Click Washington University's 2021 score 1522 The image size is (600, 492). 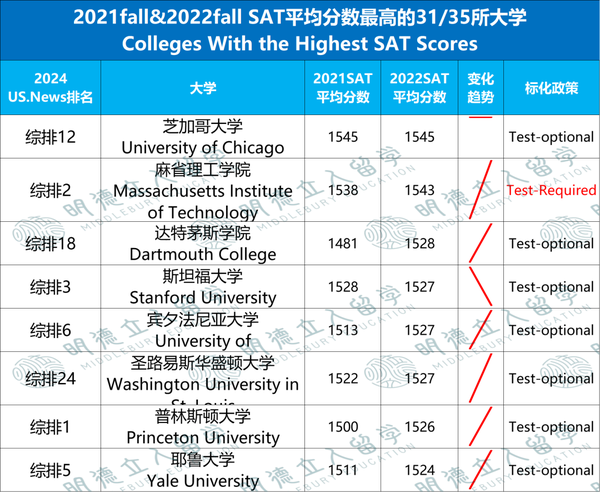(x=343, y=378)
